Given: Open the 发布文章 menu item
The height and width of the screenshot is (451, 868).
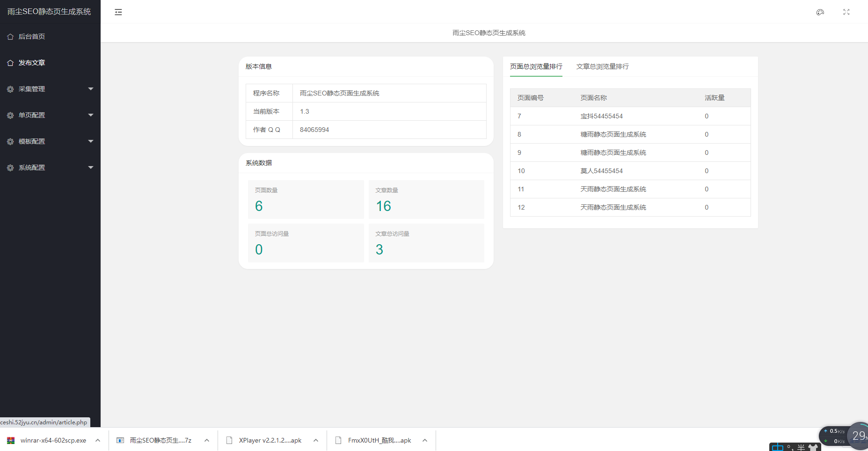Looking at the screenshot, I should point(32,63).
